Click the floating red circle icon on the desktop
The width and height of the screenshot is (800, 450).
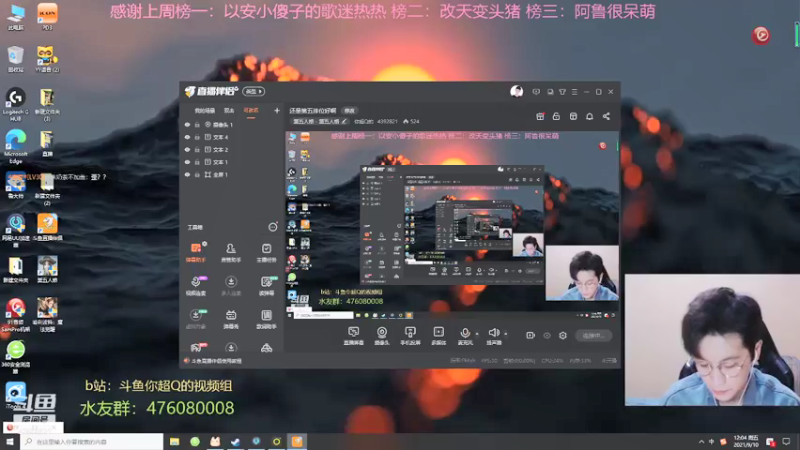tap(761, 35)
